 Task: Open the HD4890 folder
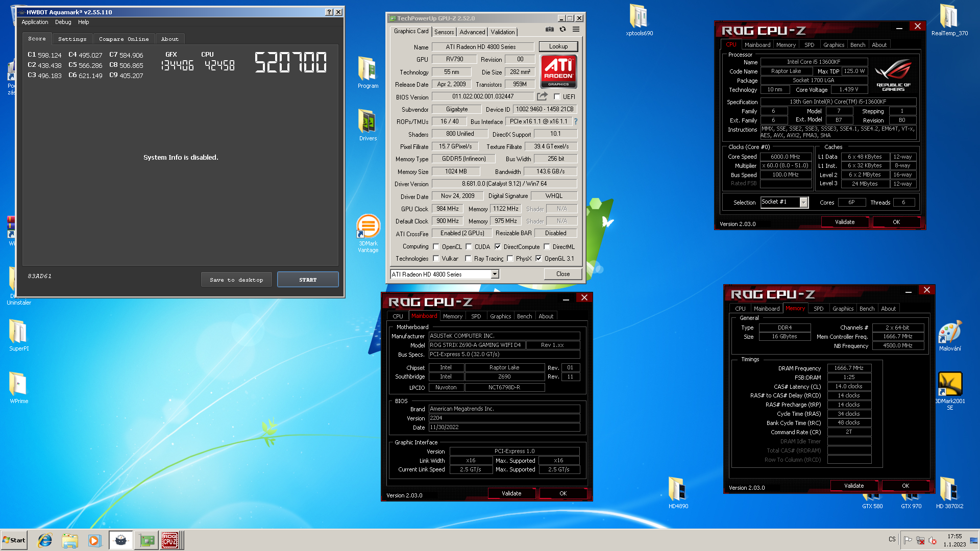[x=678, y=492]
